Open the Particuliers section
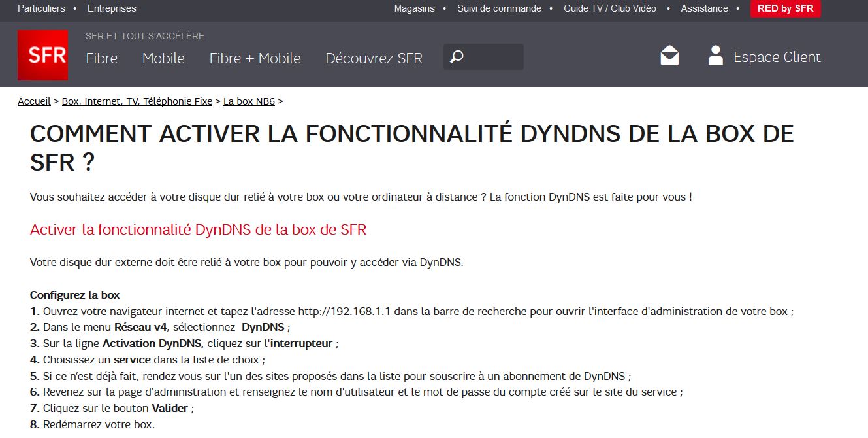 41,8
